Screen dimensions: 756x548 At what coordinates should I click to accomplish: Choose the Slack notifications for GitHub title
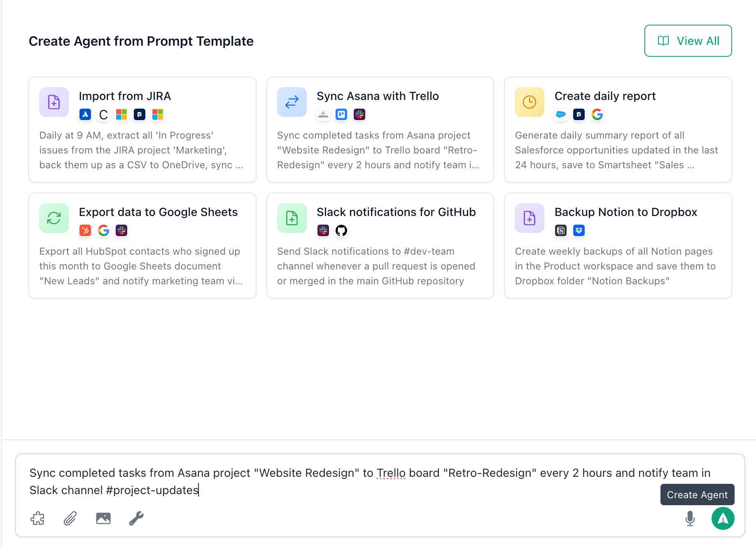point(396,212)
